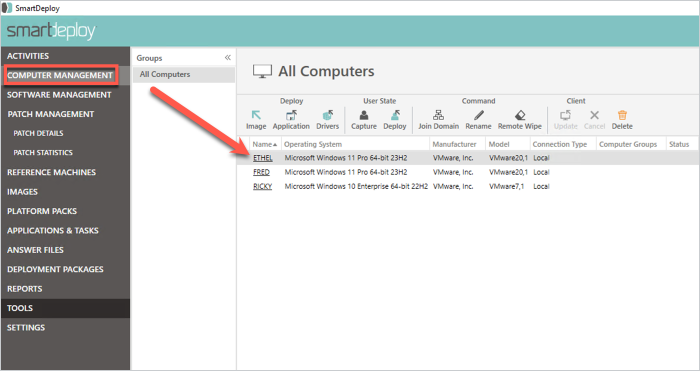Open Patch Management section
Viewport: 700px width, 371px height.
click(50, 114)
